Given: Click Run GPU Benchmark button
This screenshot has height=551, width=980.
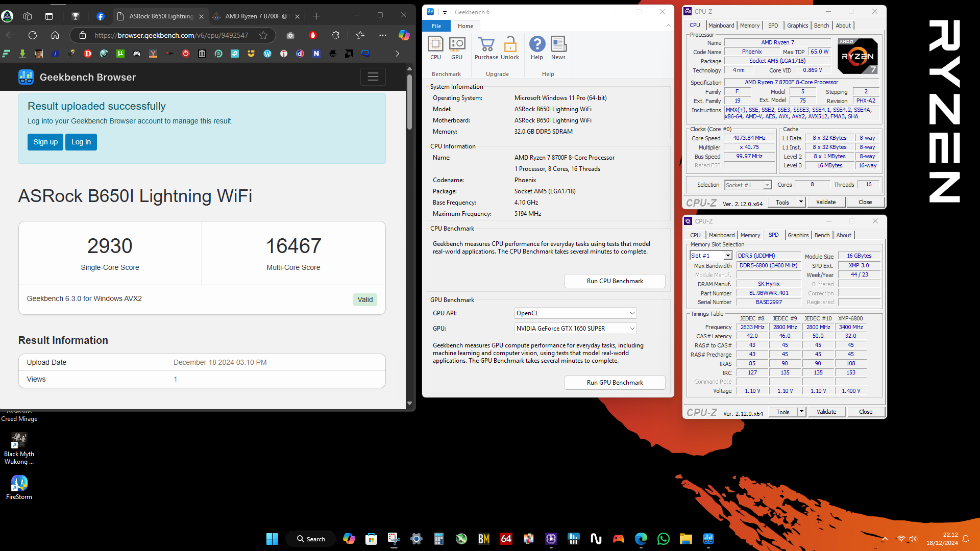Looking at the screenshot, I should click(615, 383).
